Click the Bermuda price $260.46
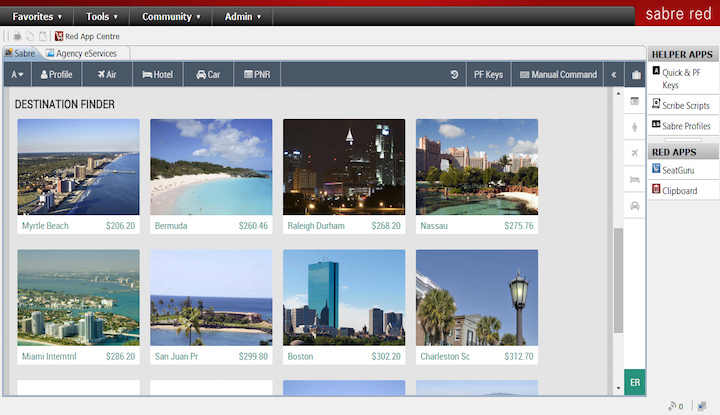 253,226
